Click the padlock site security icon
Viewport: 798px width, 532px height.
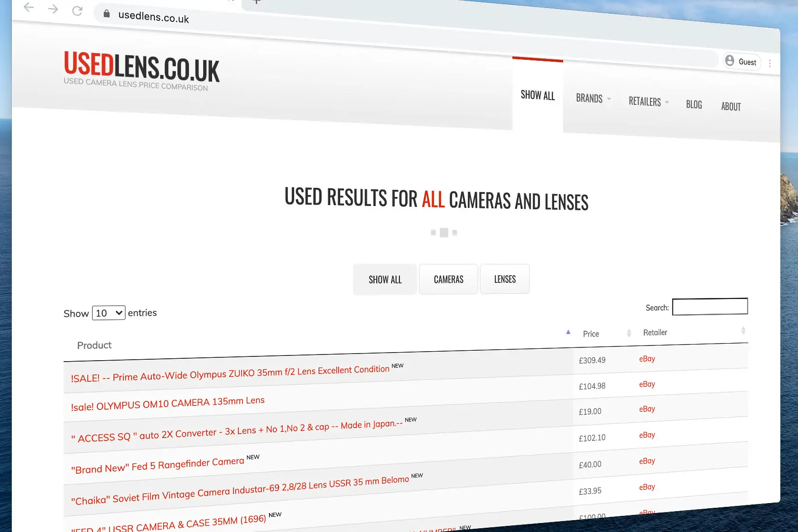(107, 13)
